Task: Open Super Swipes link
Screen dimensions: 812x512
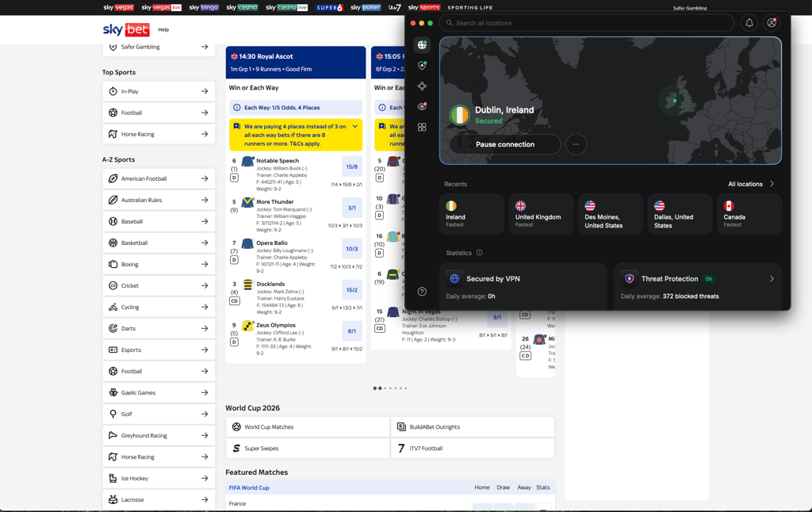Action: click(308, 449)
